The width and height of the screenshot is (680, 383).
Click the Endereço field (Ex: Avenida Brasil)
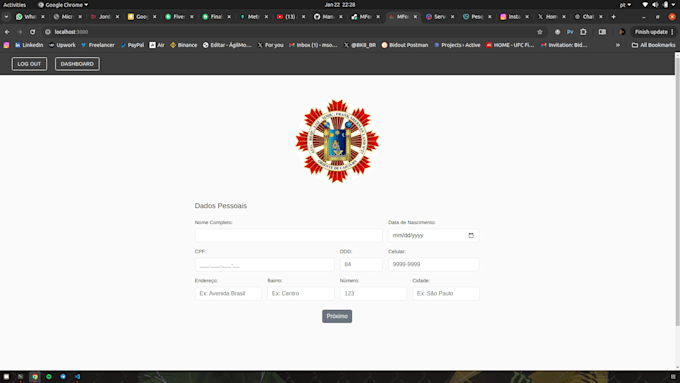coord(228,293)
